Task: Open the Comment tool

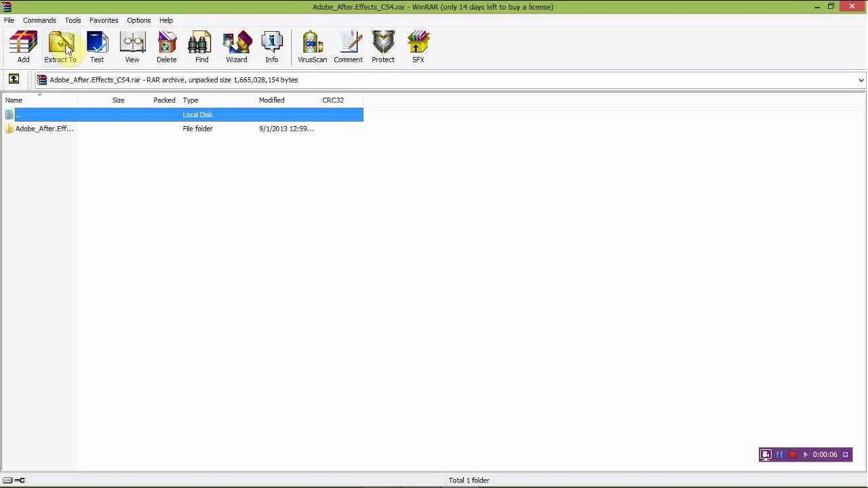Action: [349, 47]
